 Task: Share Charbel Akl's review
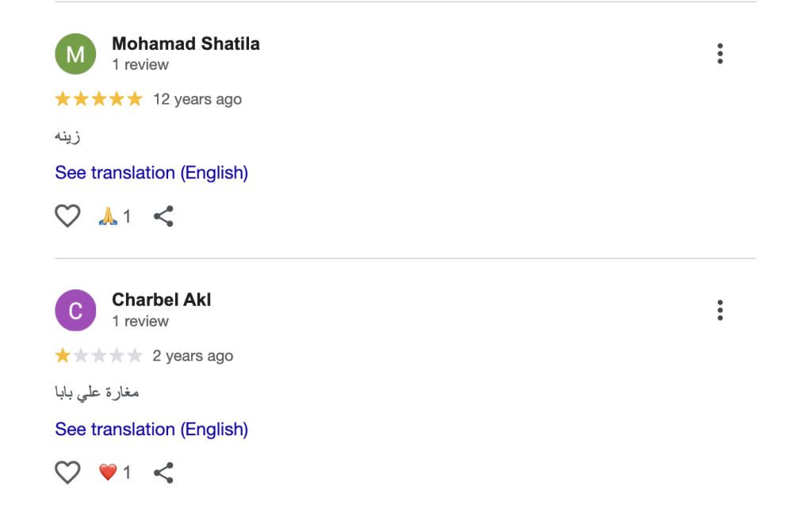click(163, 473)
